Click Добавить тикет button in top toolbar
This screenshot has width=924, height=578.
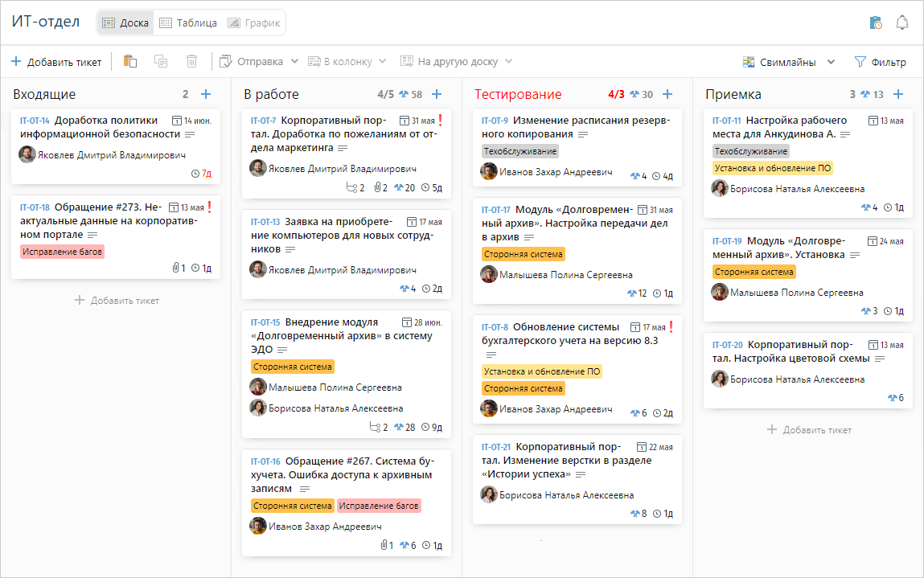coord(56,62)
